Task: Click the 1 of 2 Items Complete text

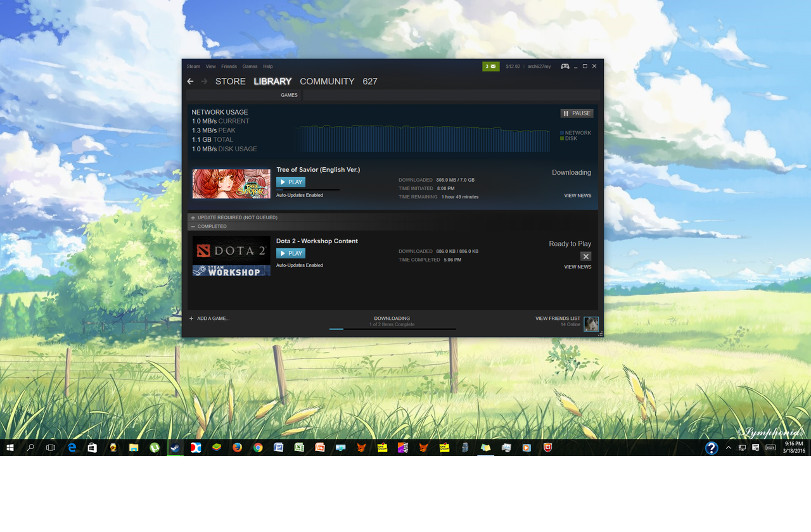Action: pyautogui.click(x=392, y=324)
